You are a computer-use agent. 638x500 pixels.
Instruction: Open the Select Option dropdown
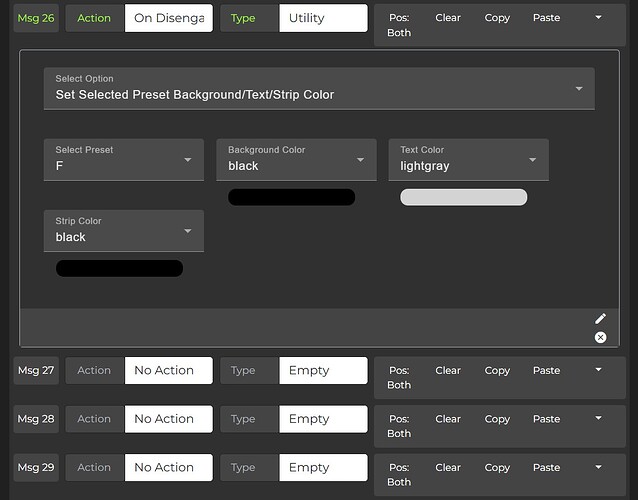(x=319, y=88)
